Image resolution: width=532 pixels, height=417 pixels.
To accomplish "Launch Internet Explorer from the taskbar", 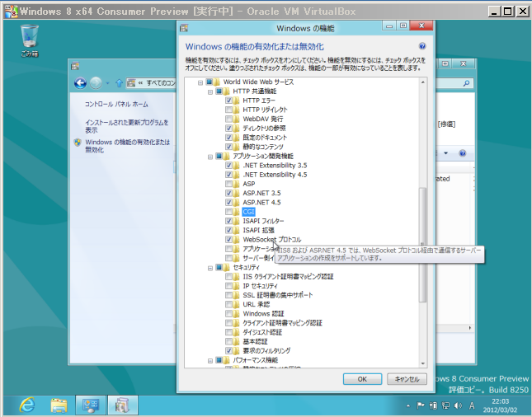I will tap(28, 405).
